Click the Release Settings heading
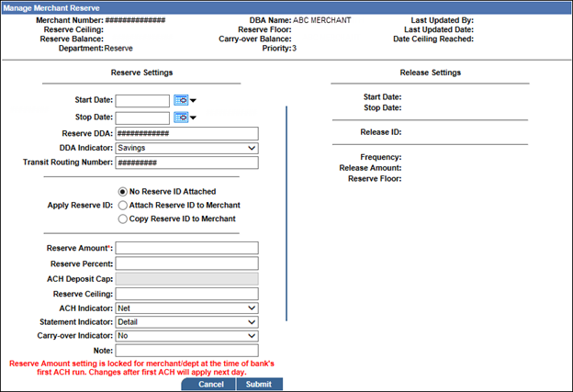This screenshot has height=392, width=573. (430, 73)
